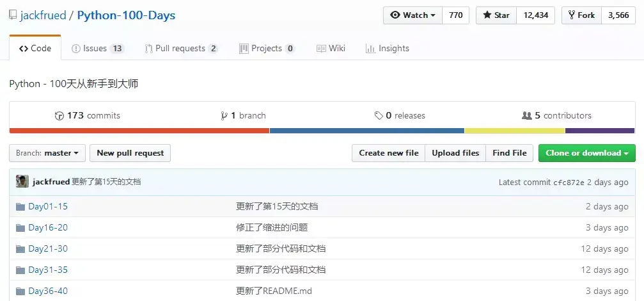Screen dimensions: 644x301
Task: Open latest commit message in the commit bar
Action: (x=106, y=182)
